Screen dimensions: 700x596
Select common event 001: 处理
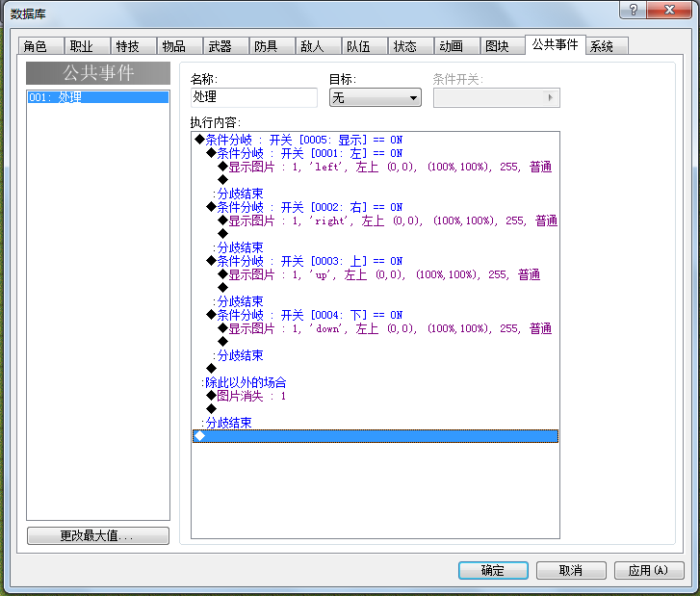tap(98, 97)
